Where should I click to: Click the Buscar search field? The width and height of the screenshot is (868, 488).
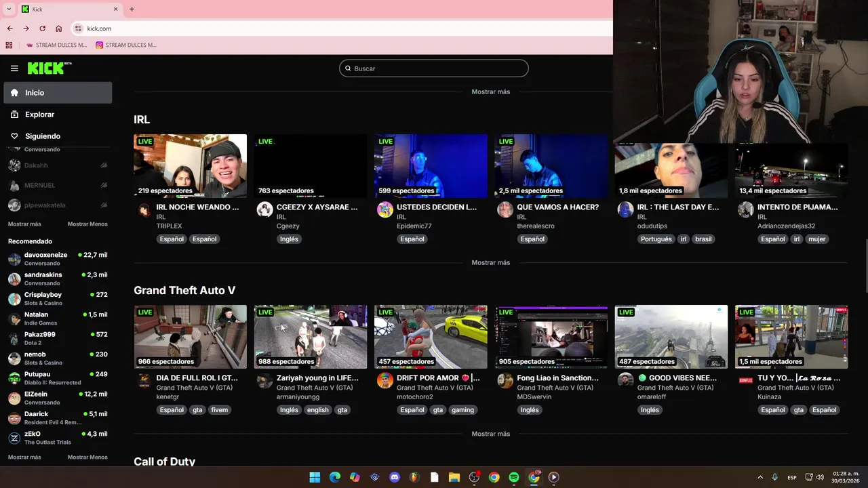434,68
